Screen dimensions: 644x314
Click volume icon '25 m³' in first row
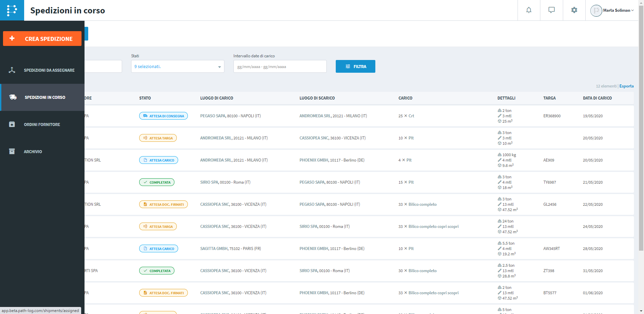click(499, 121)
